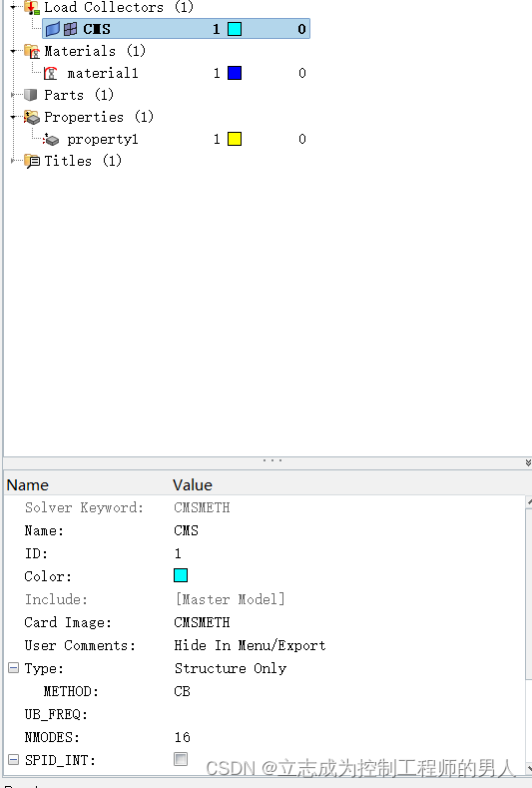Edit the Name value CMS
This screenshot has height=788, width=532.
coord(186,530)
